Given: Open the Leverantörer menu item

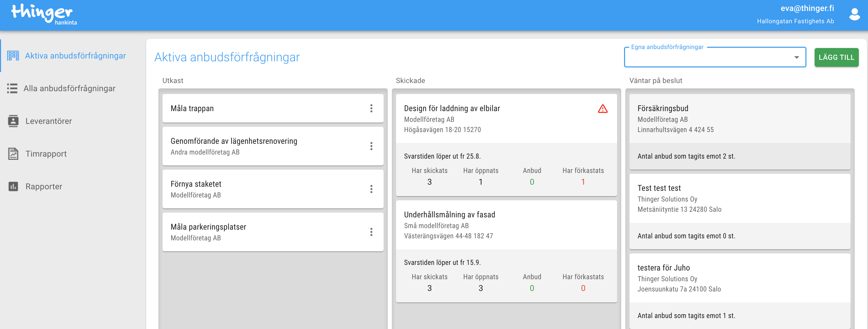Looking at the screenshot, I should tap(49, 121).
